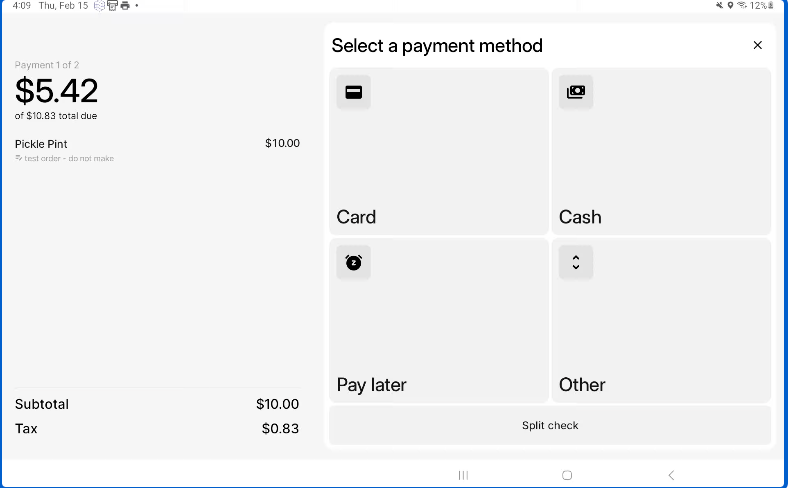Viewport: 788px width, 488px height.
Task: Tap the Other up-down arrows icon
Action: pyautogui.click(x=575, y=262)
